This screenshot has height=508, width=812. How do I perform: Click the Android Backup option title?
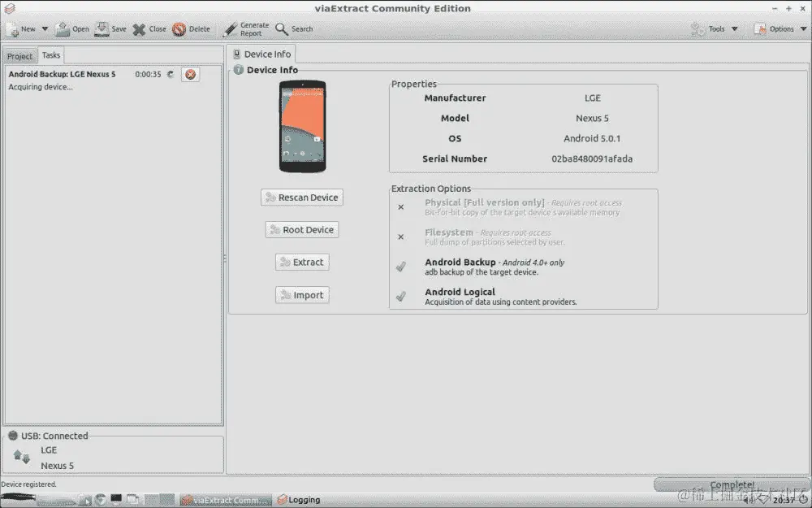pyautogui.click(x=460, y=263)
